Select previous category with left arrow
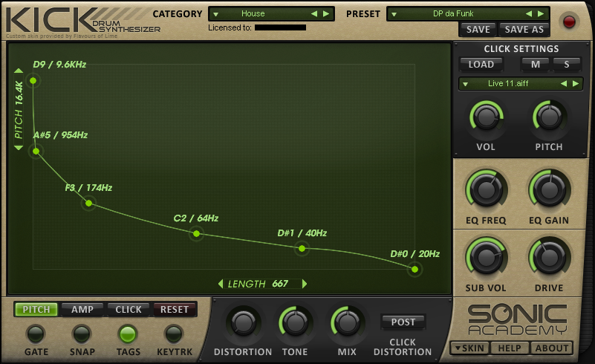Screen dimensions: 595x364 point(313,13)
